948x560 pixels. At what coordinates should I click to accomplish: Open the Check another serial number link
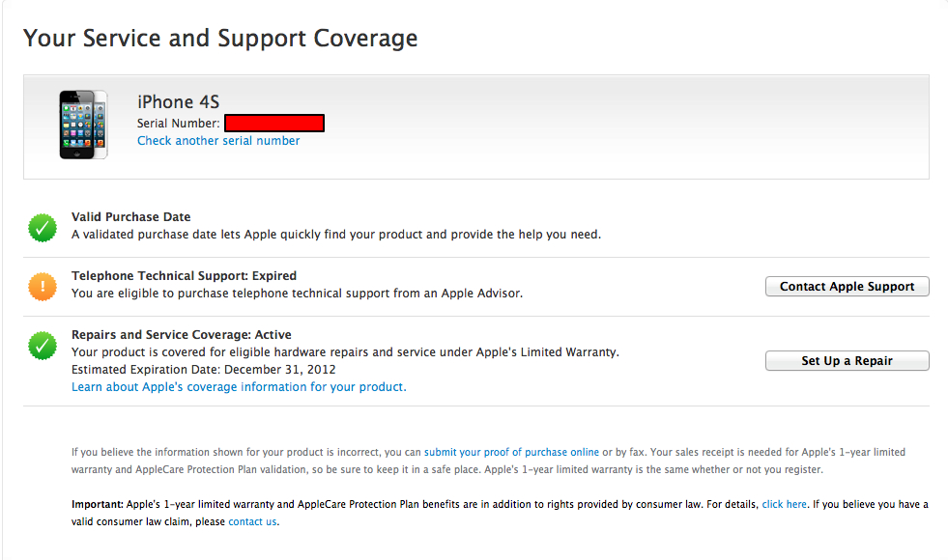pos(218,141)
